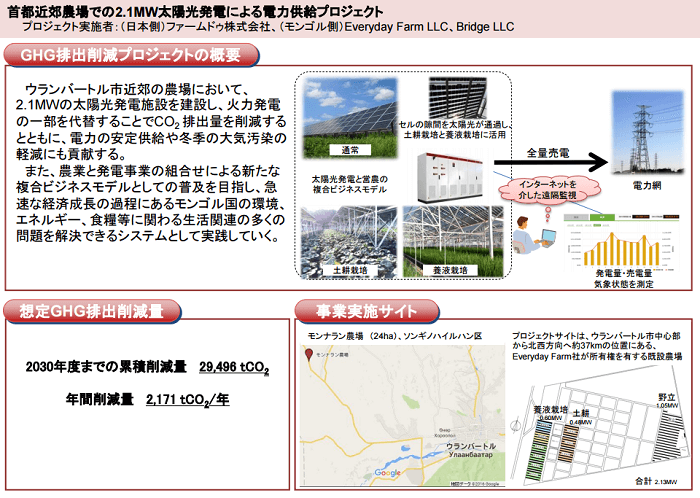The height and width of the screenshot is (498, 700).
Task: Click the 年間削減量 label
Action: pyautogui.click(x=100, y=399)
